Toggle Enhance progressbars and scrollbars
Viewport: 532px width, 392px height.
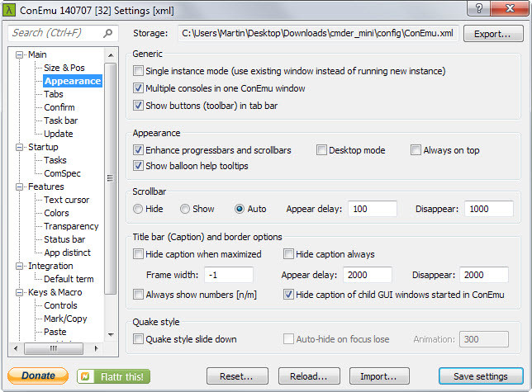click(x=138, y=149)
